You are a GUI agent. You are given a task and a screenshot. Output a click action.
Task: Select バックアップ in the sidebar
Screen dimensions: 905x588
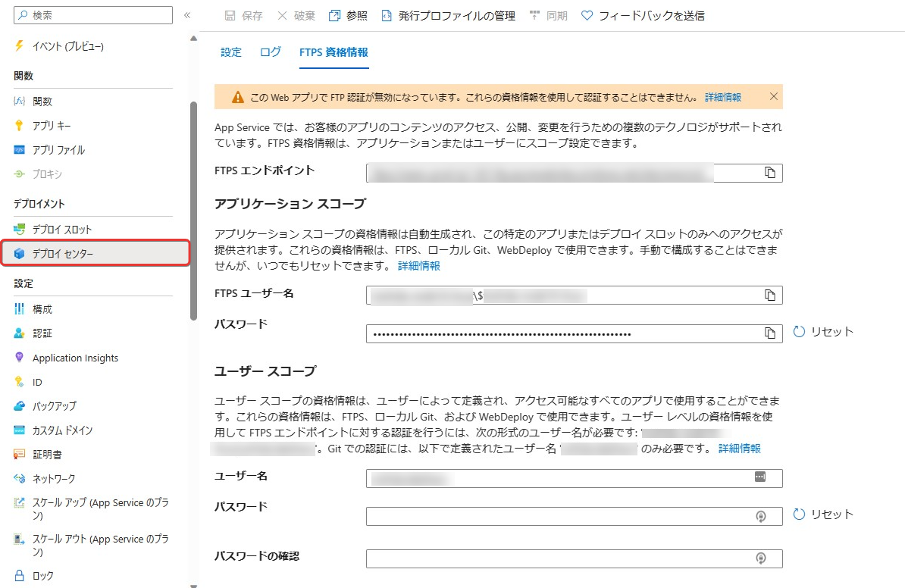coord(53,406)
